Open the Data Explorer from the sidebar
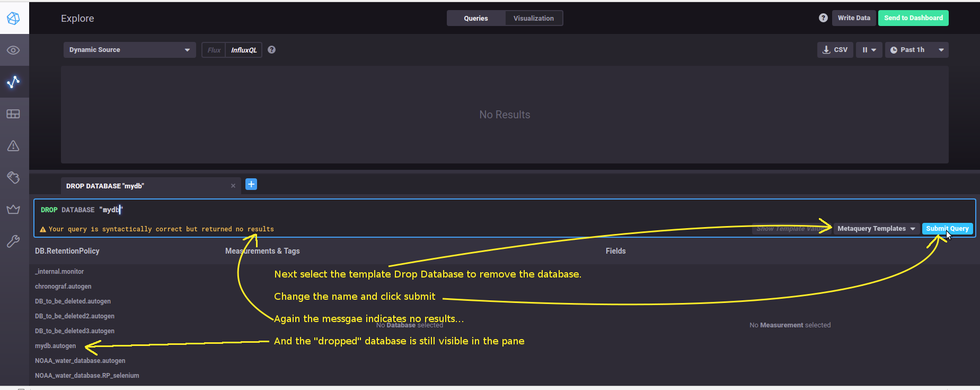This screenshot has height=390, width=980. [x=14, y=82]
